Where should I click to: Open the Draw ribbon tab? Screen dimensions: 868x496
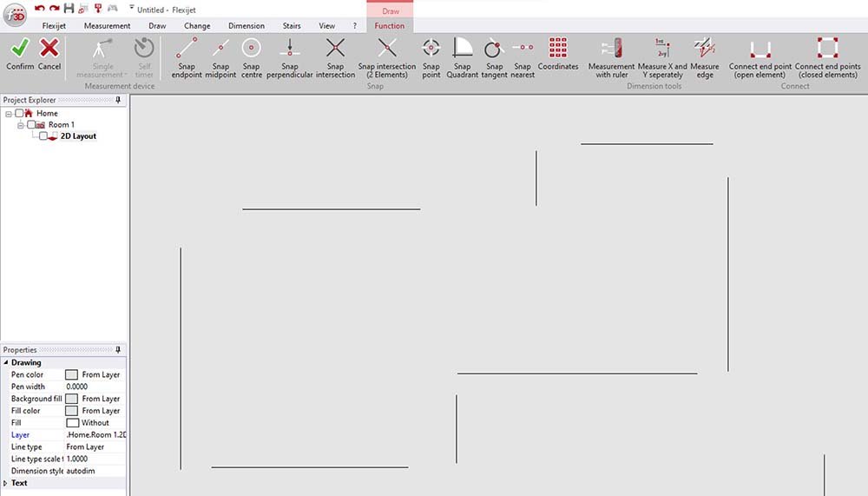(x=157, y=25)
